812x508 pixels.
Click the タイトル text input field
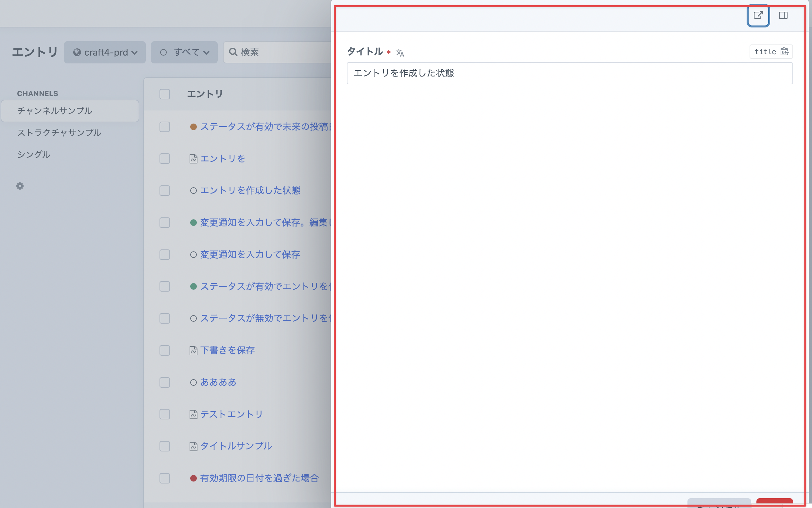pos(569,73)
